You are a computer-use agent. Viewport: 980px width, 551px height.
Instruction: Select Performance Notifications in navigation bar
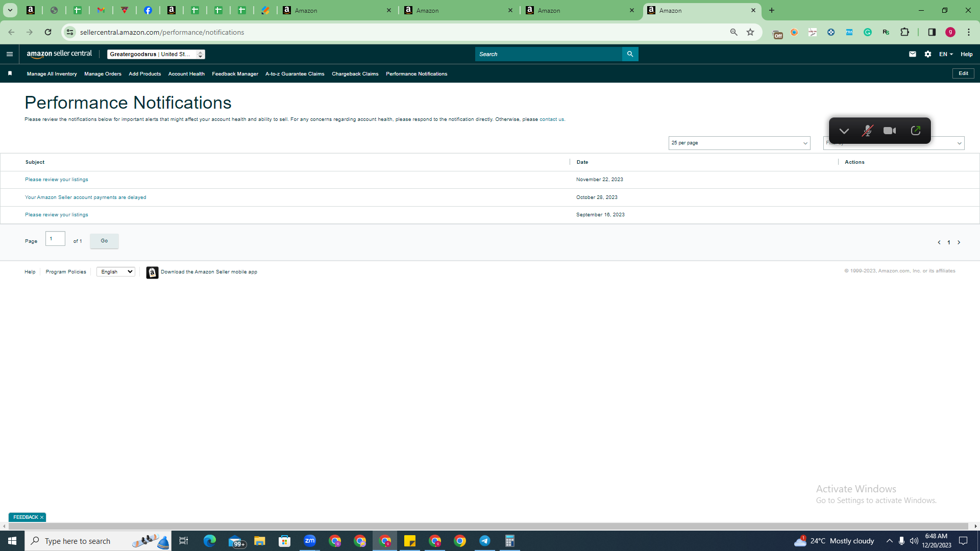click(416, 74)
